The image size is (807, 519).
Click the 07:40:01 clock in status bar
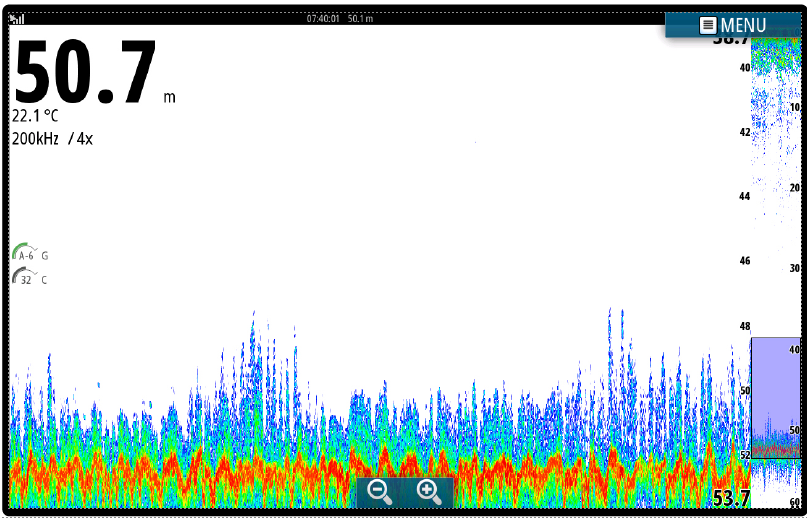pos(323,18)
